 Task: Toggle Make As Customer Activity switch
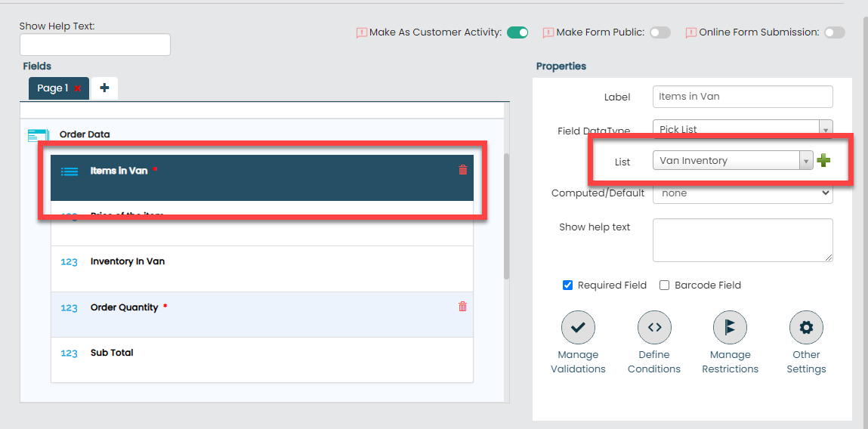(517, 32)
